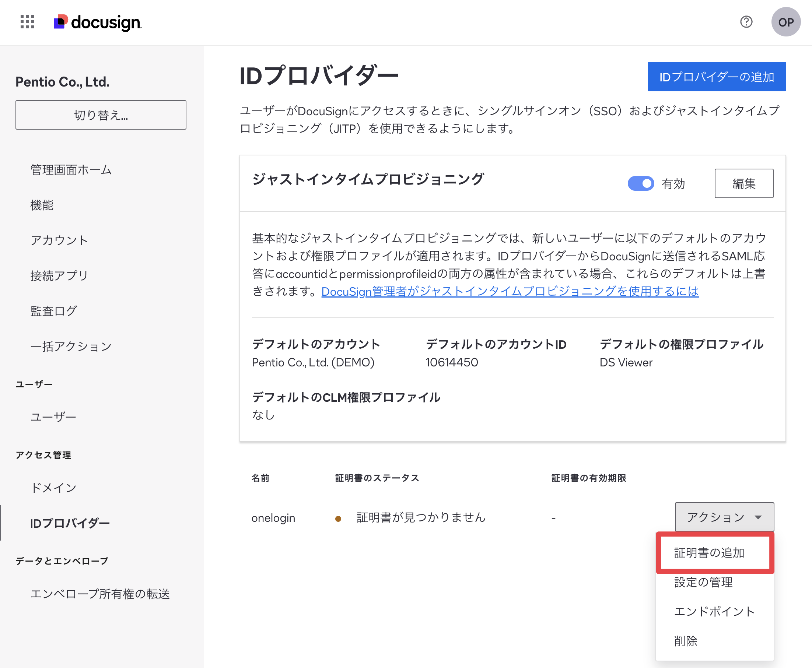Select エンドポイント from the action menu

[715, 611]
